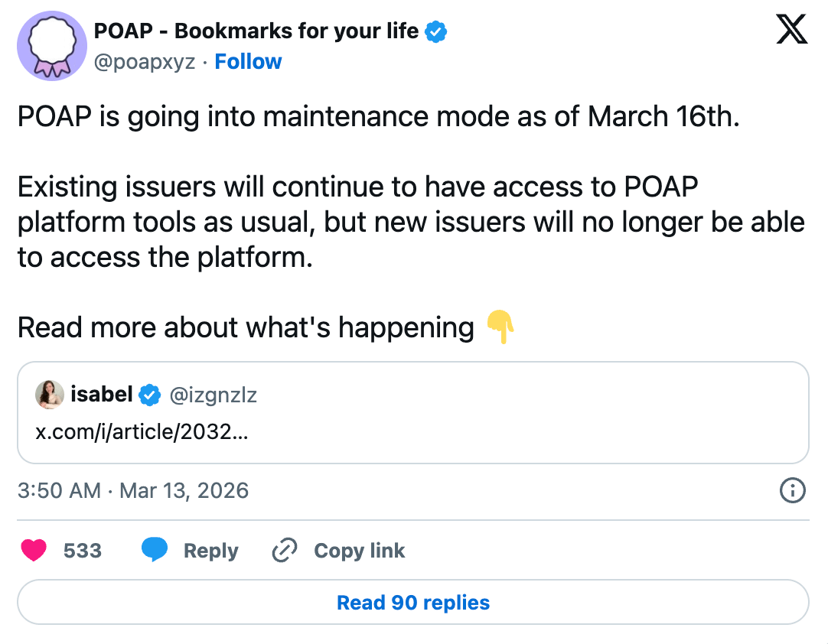Click the maintenance mode tweet text
Screen dimensions: 828x644
click(x=379, y=117)
